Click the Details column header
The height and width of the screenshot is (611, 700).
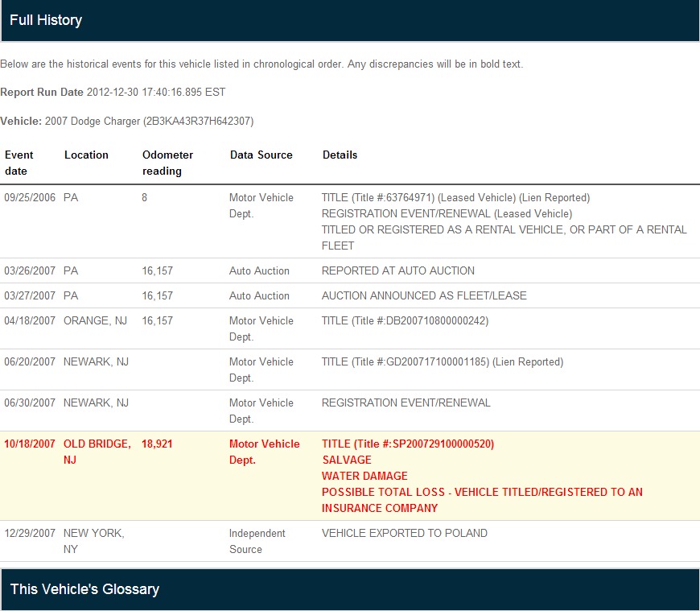340,155
